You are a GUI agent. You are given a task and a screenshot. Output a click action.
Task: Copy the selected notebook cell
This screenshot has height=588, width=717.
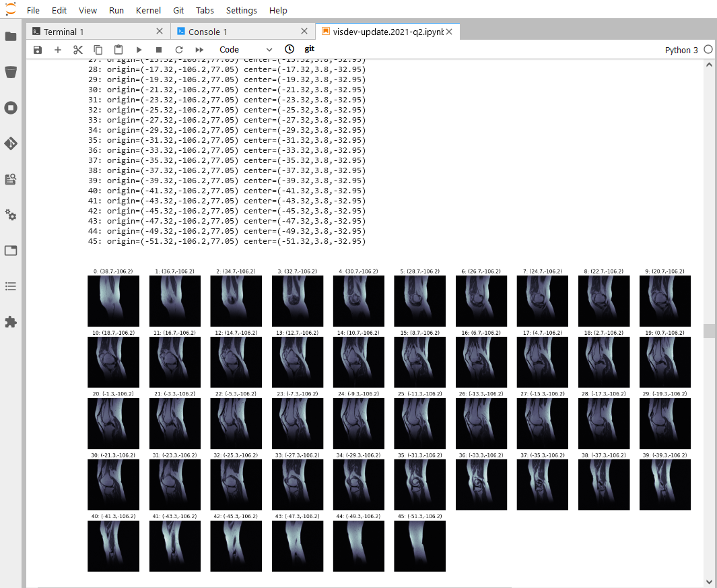(x=98, y=49)
